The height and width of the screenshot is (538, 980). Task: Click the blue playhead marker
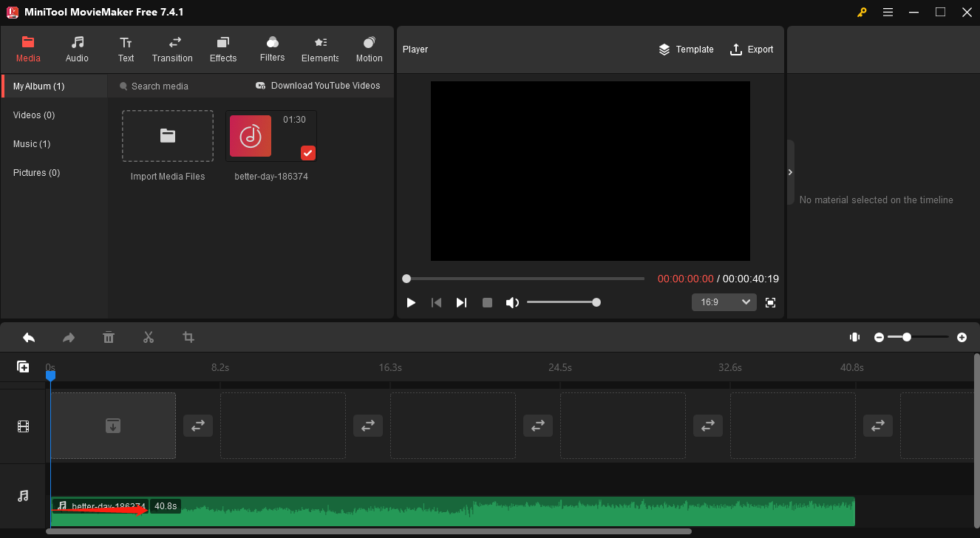click(x=50, y=375)
